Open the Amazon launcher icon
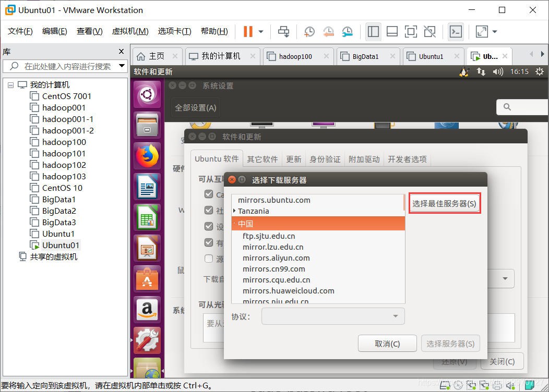 click(147, 310)
